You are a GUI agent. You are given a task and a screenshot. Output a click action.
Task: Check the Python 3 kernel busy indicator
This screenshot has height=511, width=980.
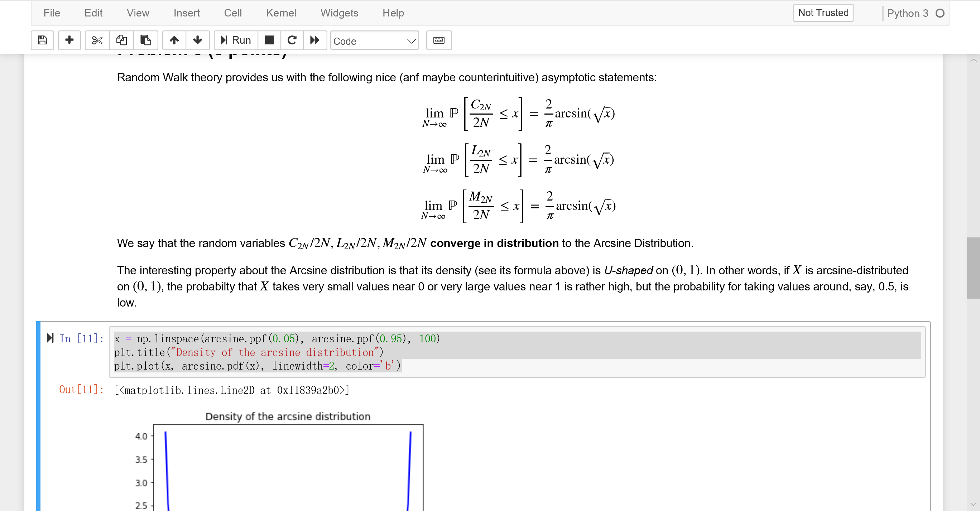click(x=939, y=13)
